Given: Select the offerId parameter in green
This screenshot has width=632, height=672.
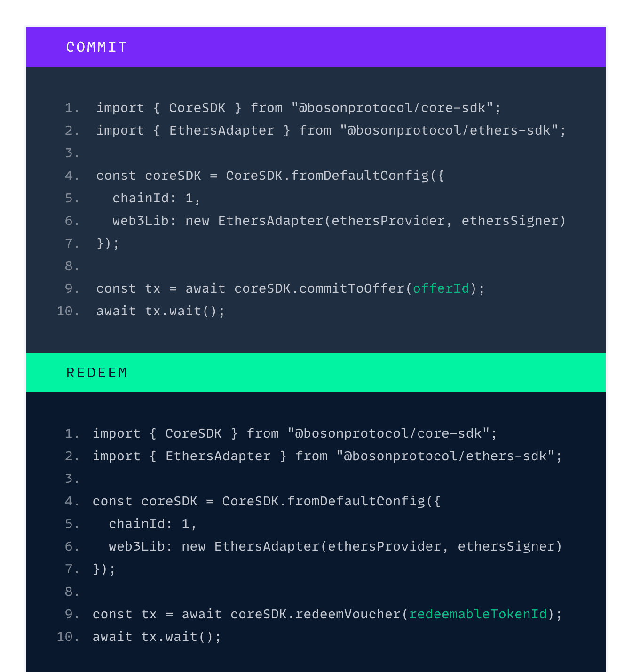Looking at the screenshot, I should coord(441,288).
